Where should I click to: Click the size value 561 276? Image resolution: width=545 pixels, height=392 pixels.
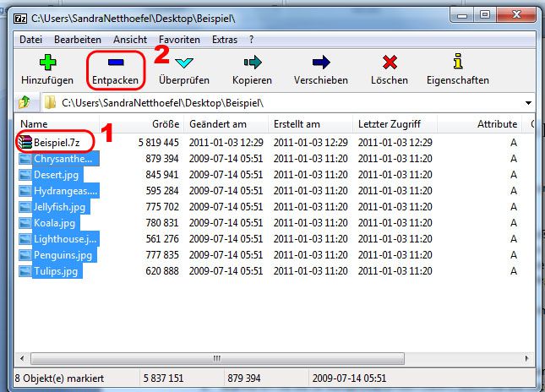click(x=162, y=239)
